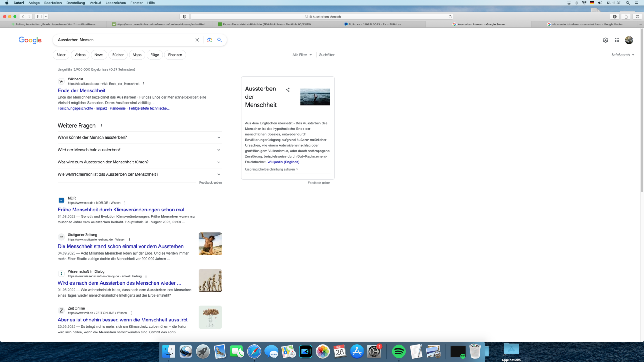Screen dimensions: 644x362
Task: Switch to the EUR-Lex browser tab
Action: click(372, 24)
